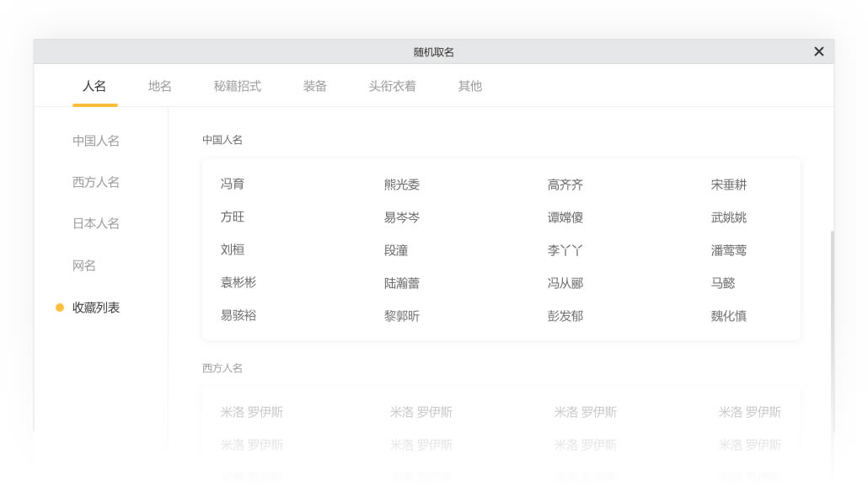Pick the name 宋垂耕
Viewport: 868px width, 487px height.
(x=728, y=185)
